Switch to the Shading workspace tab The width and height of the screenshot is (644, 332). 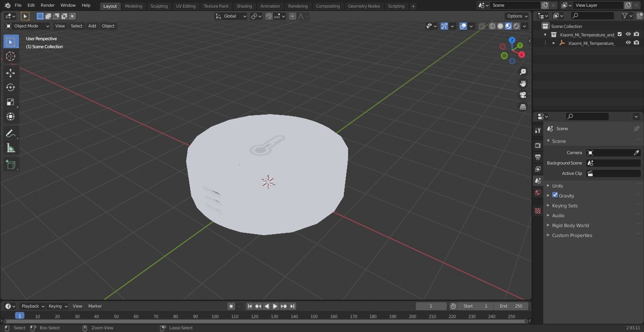[244, 6]
